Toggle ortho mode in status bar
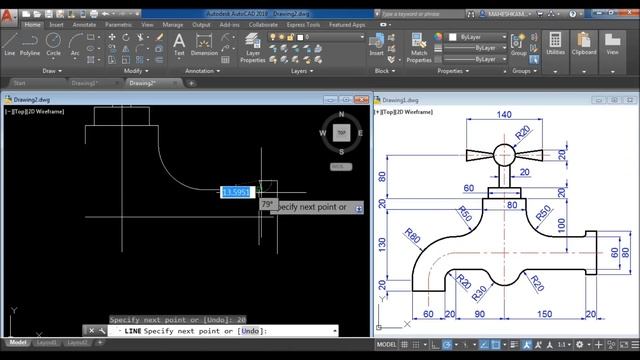 436,344
